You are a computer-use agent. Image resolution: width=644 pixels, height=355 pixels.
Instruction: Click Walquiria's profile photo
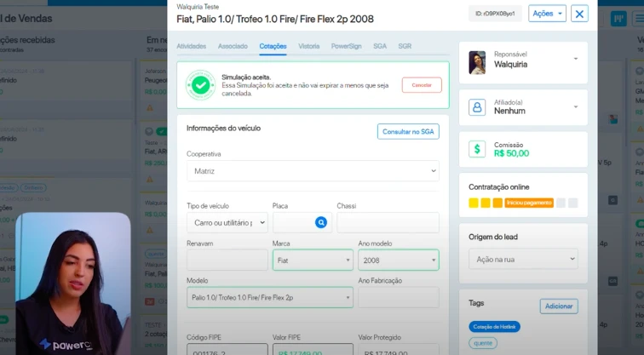477,62
